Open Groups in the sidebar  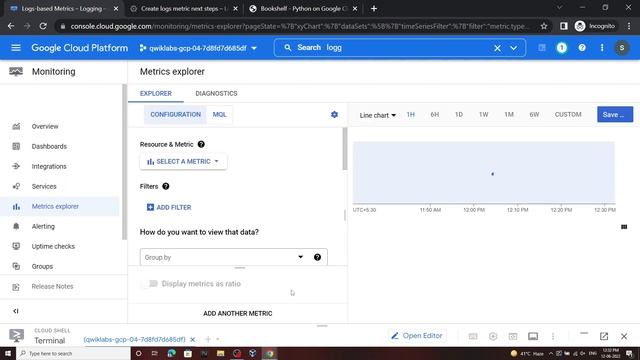(42, 267)
